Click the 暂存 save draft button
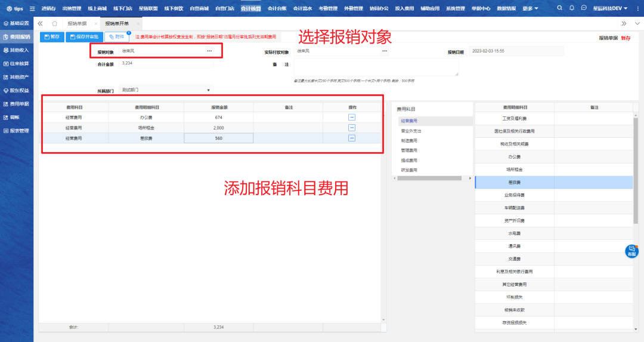 52,37
